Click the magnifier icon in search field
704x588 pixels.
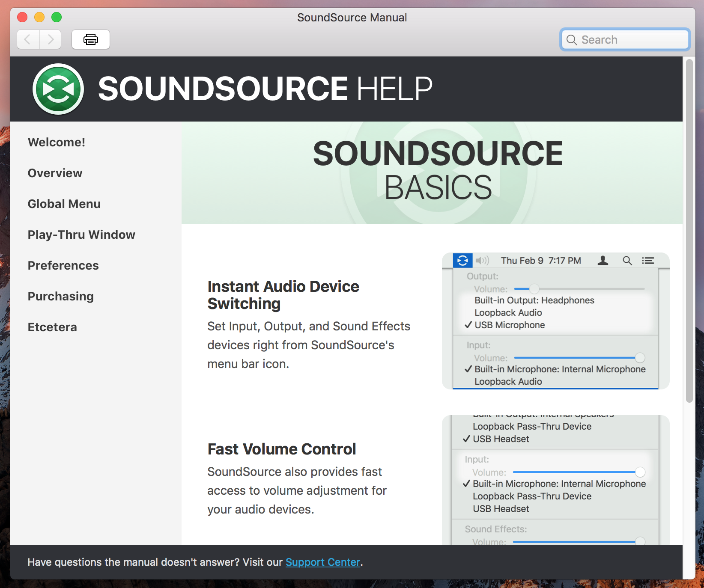tap(572, 40)
